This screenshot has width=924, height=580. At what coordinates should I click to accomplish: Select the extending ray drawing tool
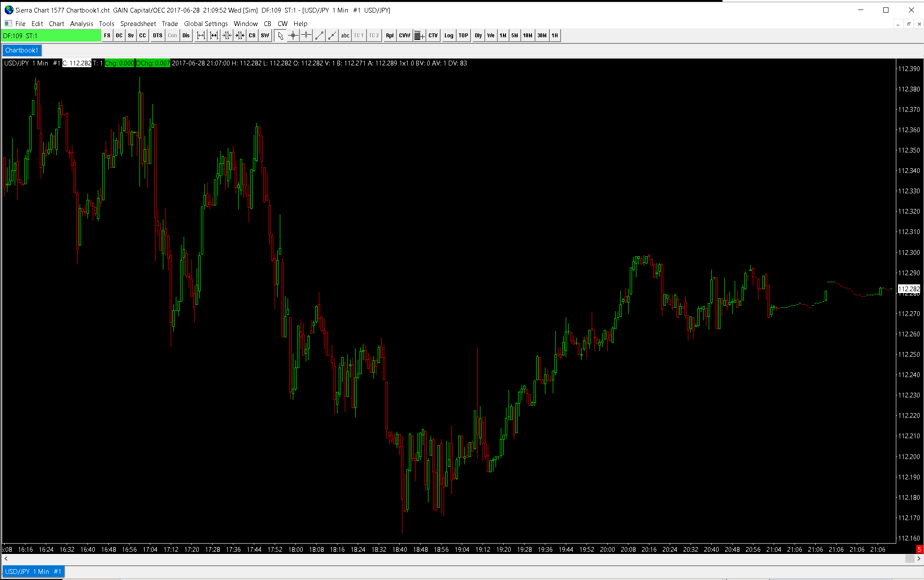click(x=332, y=36)
